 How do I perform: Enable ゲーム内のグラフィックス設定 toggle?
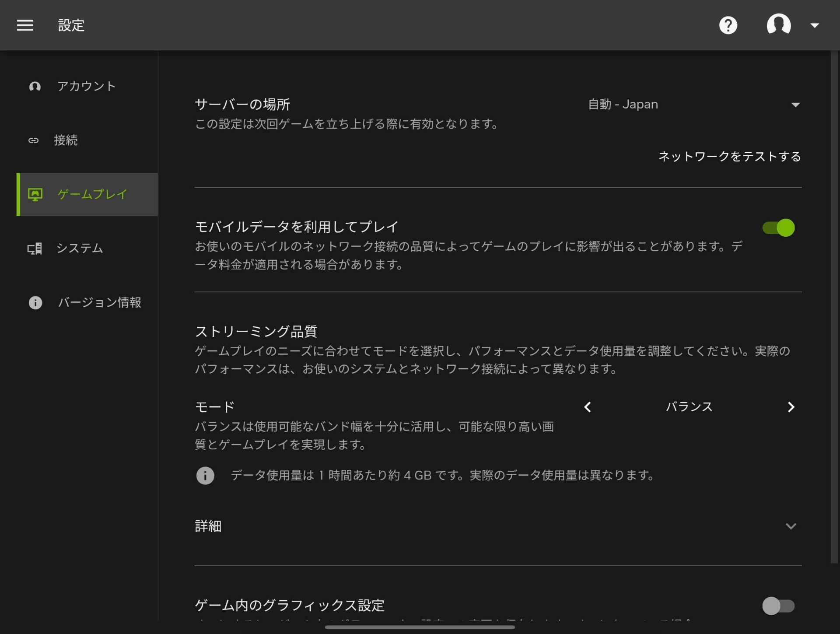778,606
